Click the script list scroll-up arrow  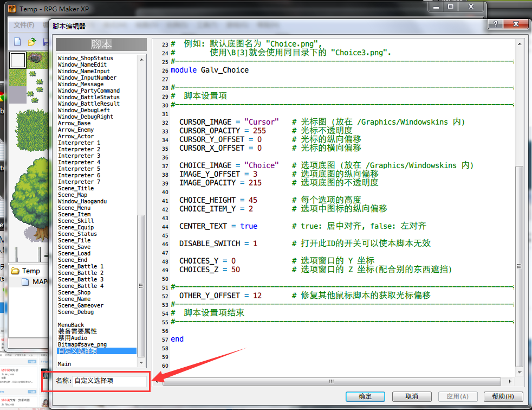coord(141,60)
